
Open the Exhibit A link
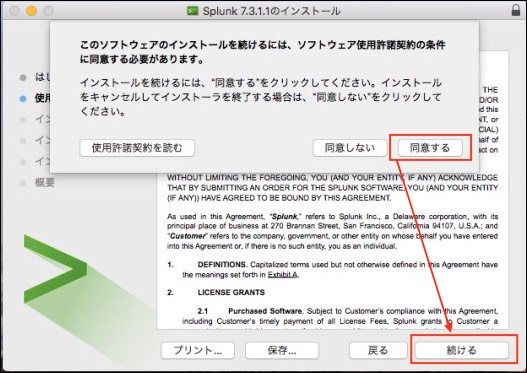tap(282, 275)
